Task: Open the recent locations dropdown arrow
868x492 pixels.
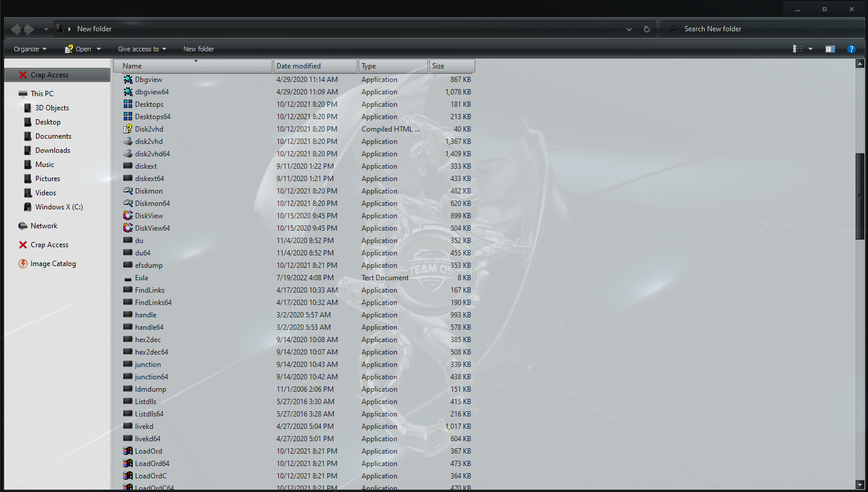Action: pos(46,29)
